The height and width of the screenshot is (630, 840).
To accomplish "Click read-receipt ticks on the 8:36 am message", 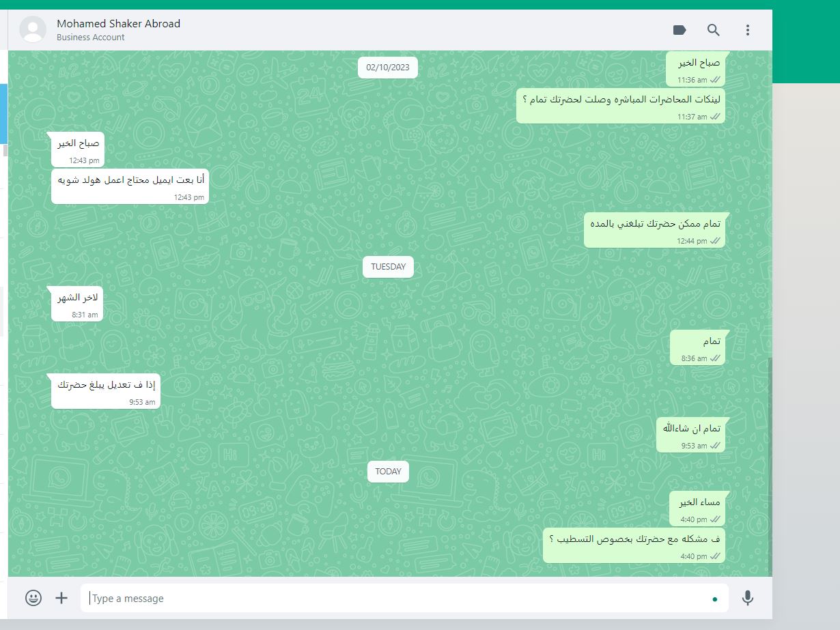I will pyautogui.click(x=715, y=358).
